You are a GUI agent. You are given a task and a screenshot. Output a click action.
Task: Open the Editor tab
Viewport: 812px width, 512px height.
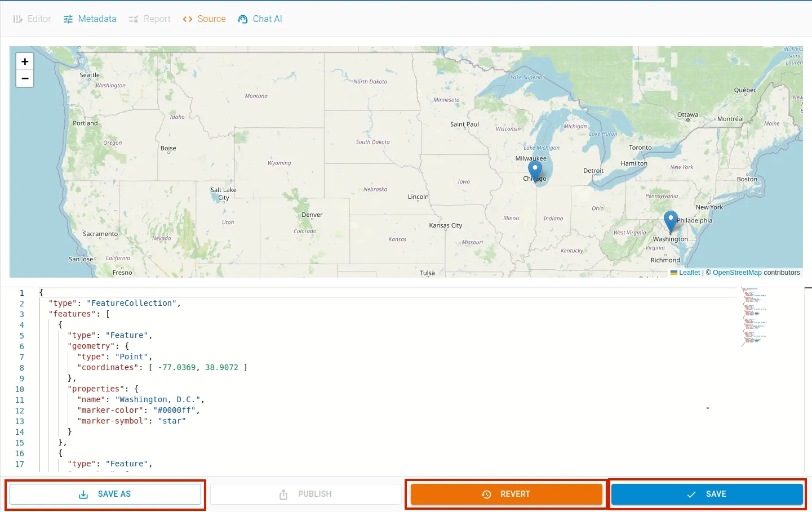32,19
